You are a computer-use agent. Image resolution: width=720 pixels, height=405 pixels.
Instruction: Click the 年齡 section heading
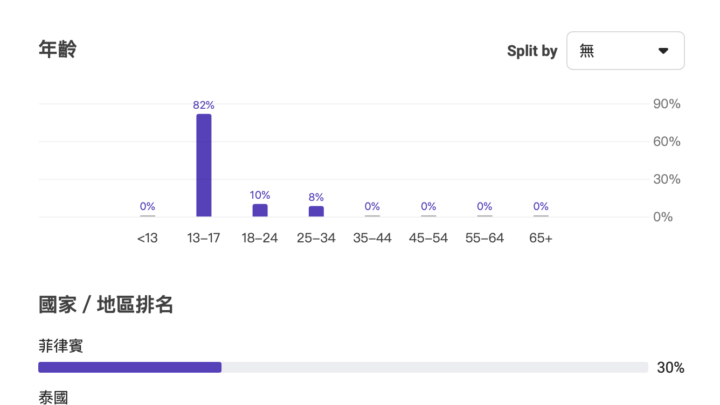(x=57, y=49)
